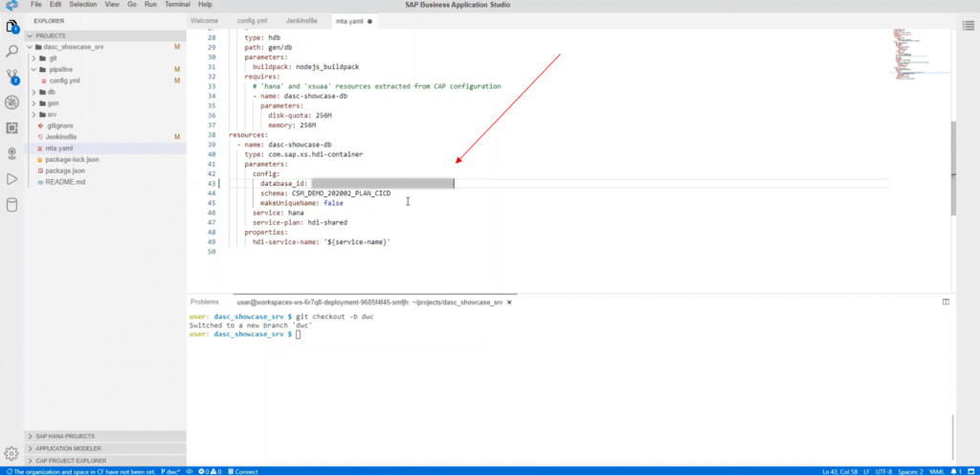
Task: Open config.yml in the explorer tree
Action: (x=64, y=80)
